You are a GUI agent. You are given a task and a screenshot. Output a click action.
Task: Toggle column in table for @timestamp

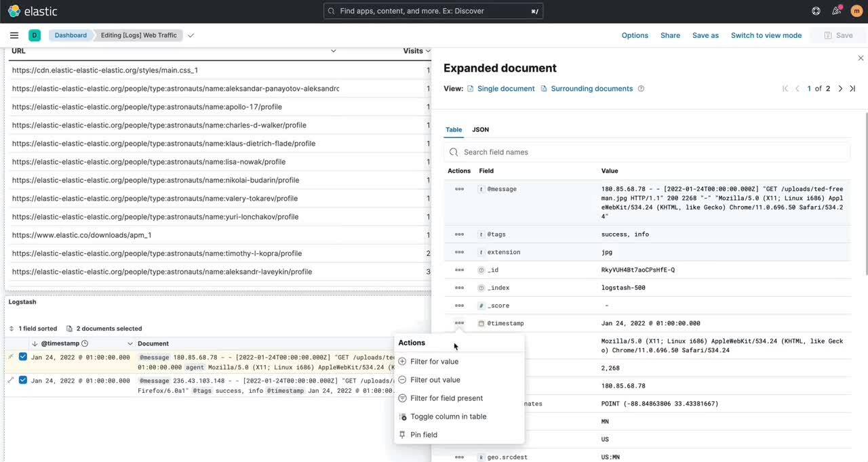pyautogui.click(x=448, y=417)
